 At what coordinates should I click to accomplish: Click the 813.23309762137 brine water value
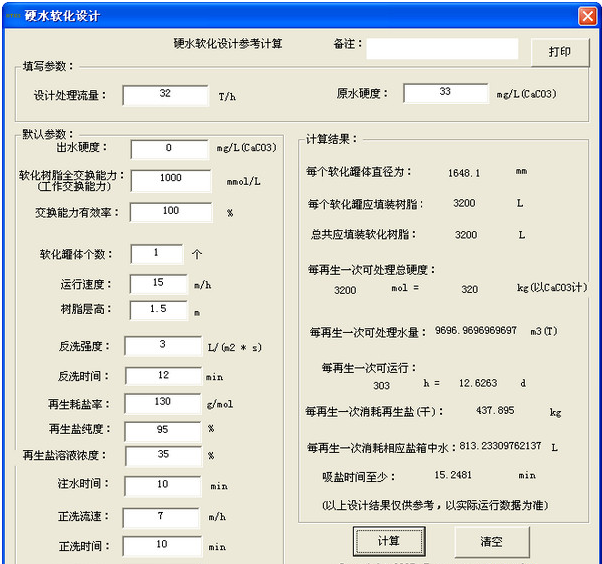500,446
